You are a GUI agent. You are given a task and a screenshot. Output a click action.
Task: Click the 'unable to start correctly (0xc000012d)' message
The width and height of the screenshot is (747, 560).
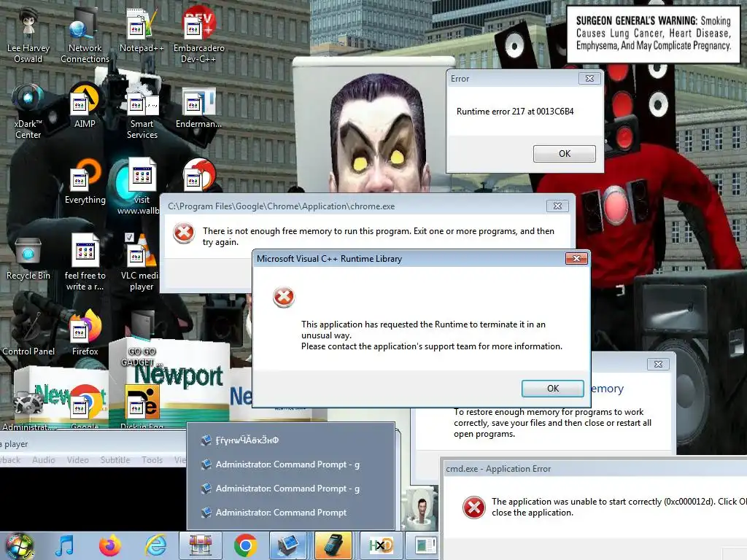coord(619,507)
